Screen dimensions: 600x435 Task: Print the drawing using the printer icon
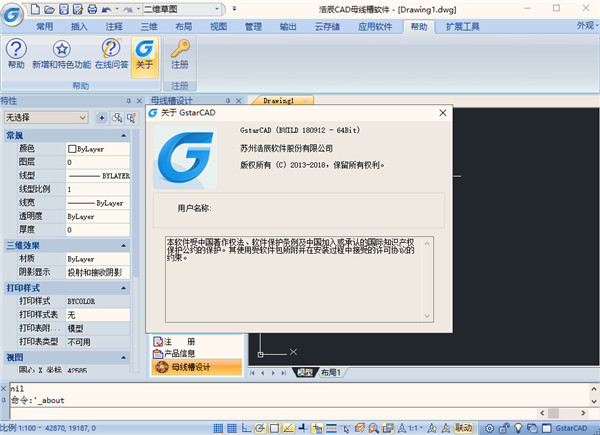pos(92,9)
